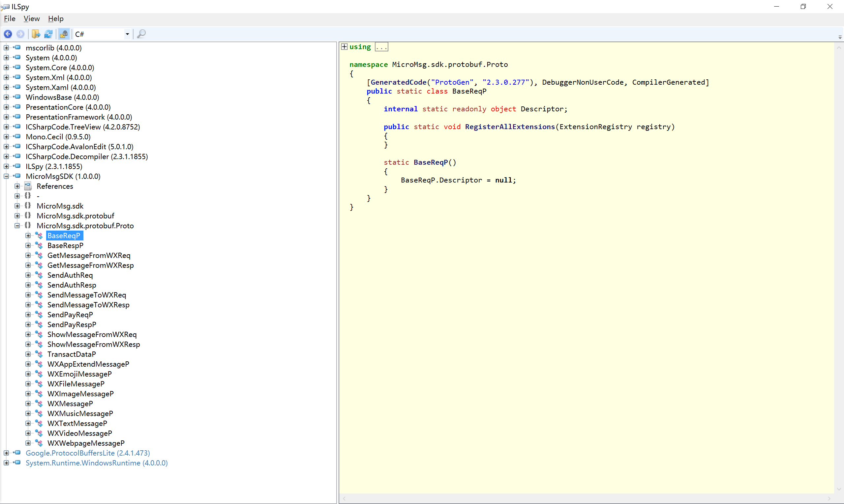The image size is (844, 504).
Task: Click the dash namespace braces icon
Action: pyautogui.click(x=28, y=196)
